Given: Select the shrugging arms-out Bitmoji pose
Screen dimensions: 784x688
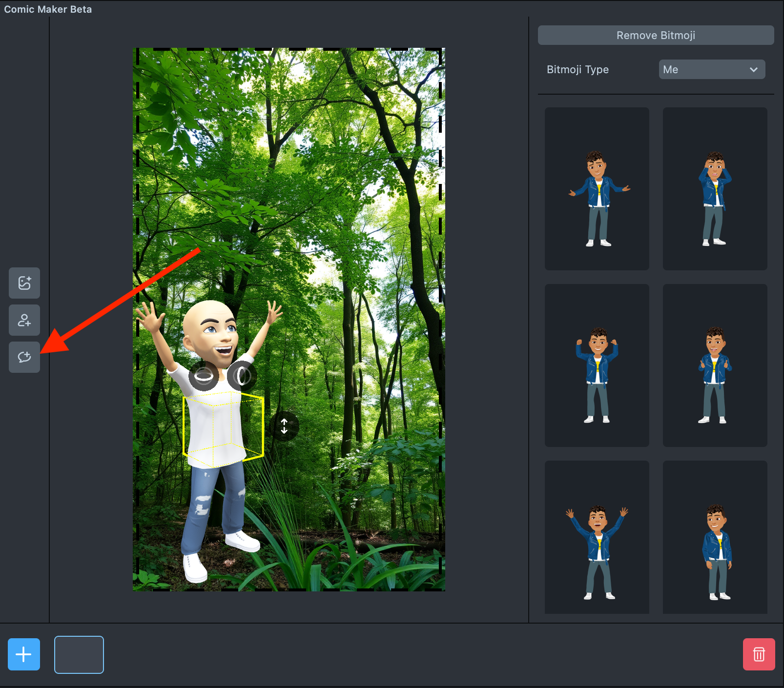Looking at the screenshot, I should pyautogui.click(x=597, y=189).
